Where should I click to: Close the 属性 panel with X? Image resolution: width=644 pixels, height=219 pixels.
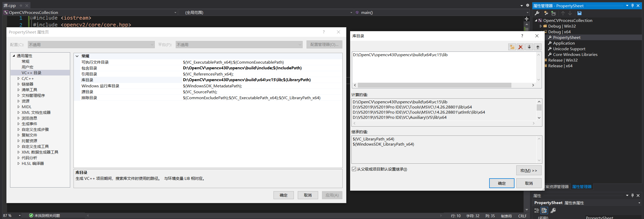point(638,196)
